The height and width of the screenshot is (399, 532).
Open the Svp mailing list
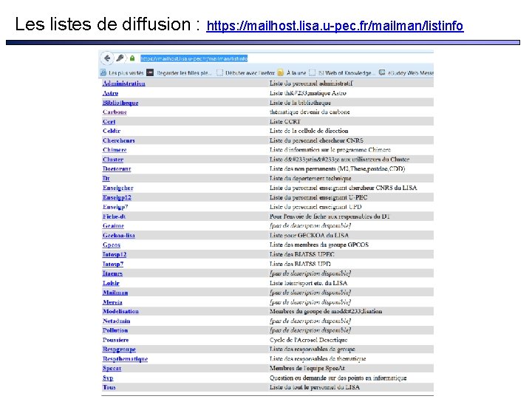[108, 378]
